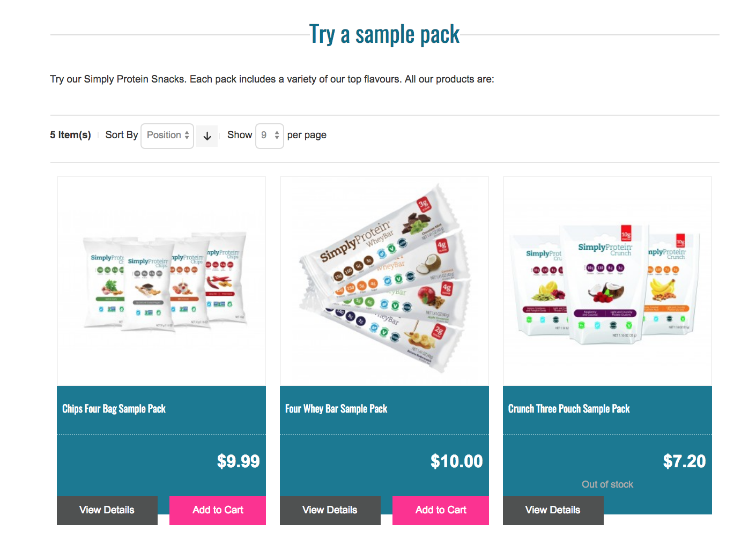The width and height of the screenshot is (756, 538).
Task: View details of Four Whey Bar Sample Pack
Action: tap(330, 510)
